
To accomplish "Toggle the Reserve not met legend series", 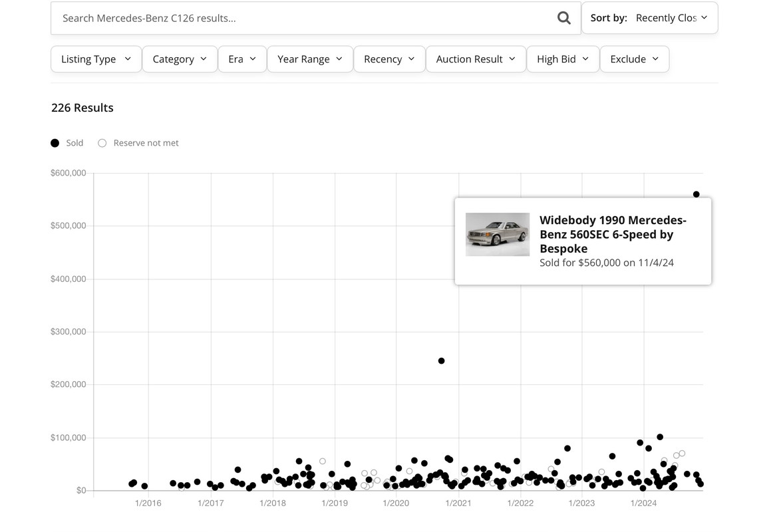I will pyautogui.click(x=138, y=143).
